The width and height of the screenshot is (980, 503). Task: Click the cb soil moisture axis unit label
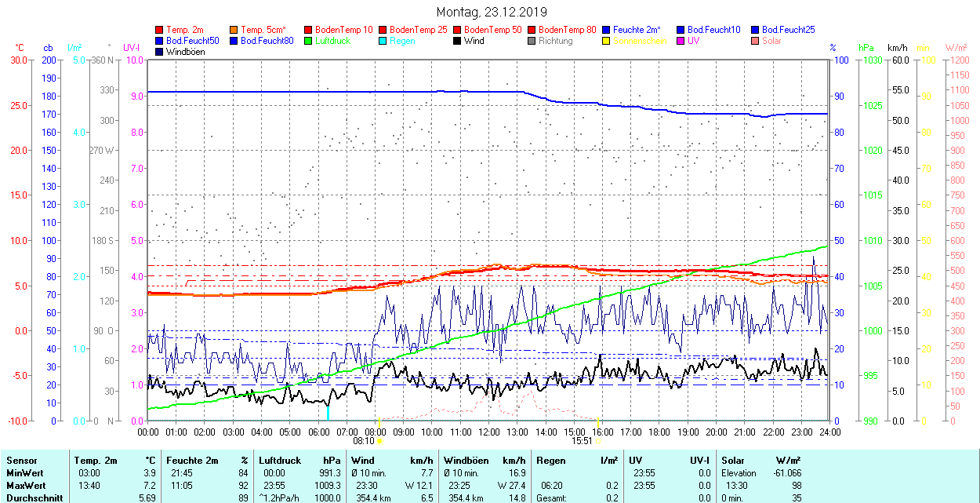point(49,48)
